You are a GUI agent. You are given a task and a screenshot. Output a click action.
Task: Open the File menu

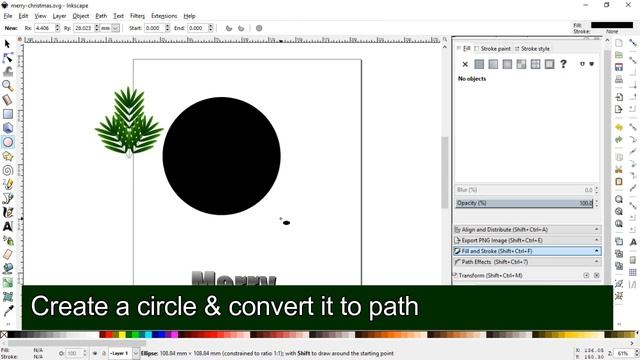8,16
